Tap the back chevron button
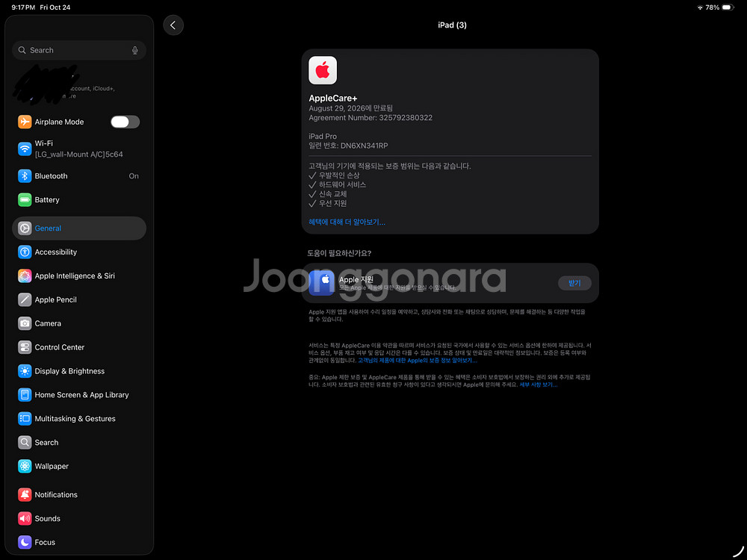This screenshot has height=560, width=747. [x=173, y=25]
